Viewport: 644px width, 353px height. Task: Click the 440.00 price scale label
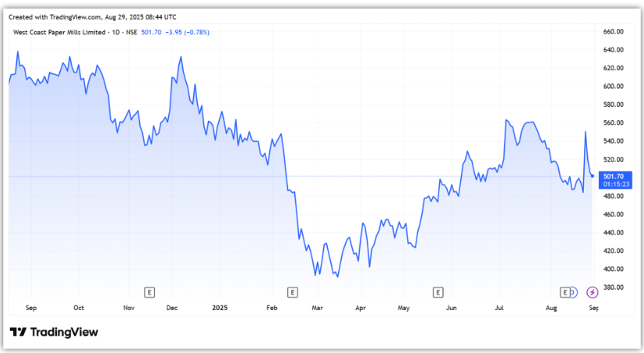coord(615,233)
